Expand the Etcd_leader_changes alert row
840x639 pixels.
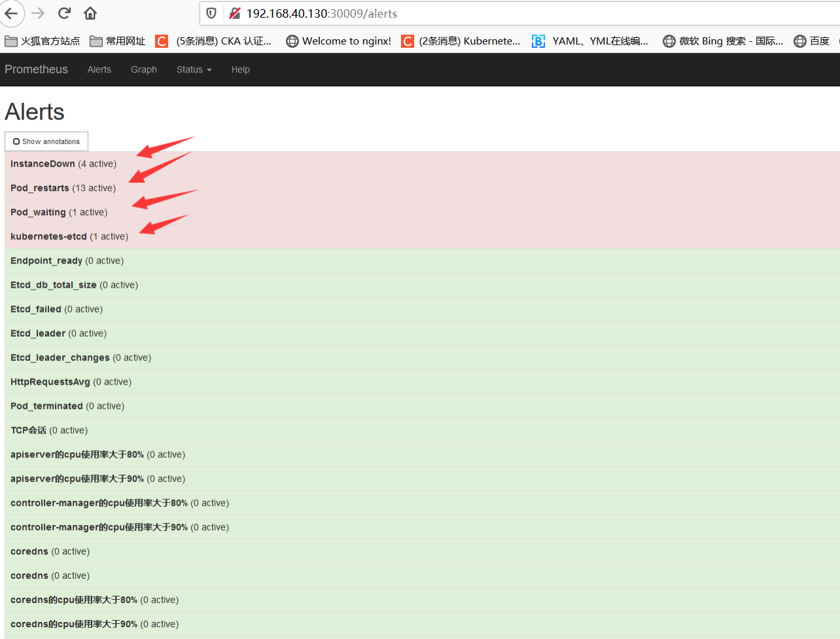tap(422, 357)
